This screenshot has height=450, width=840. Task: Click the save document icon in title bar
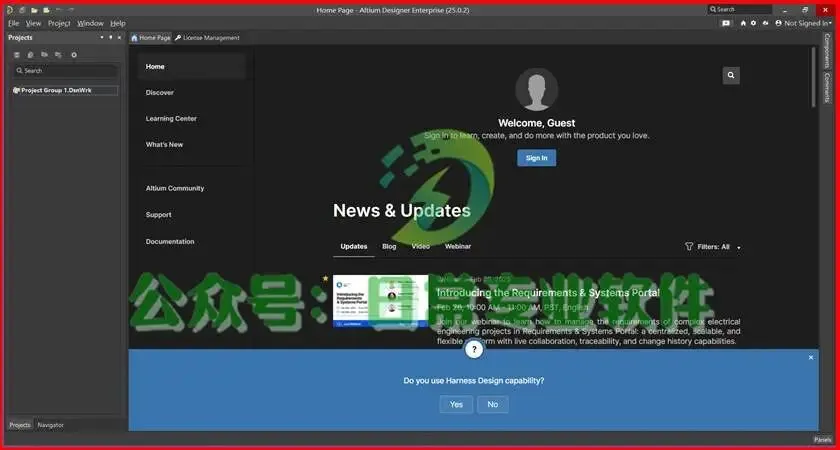(22, 10)
